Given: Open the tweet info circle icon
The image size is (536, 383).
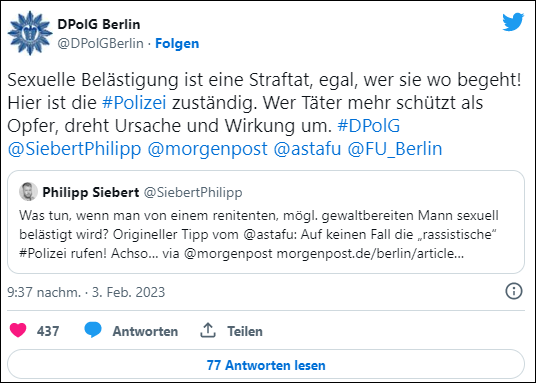Looking at the screenshot, I should click(514, 291).
